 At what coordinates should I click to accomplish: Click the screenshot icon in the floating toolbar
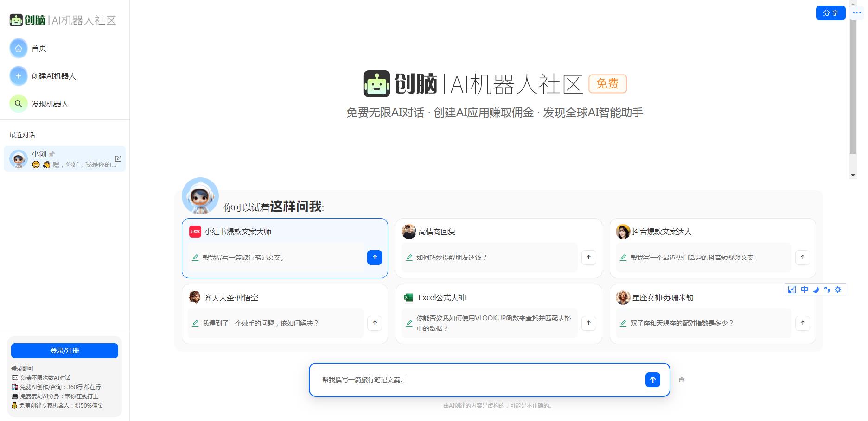click(x=791, y=289)
